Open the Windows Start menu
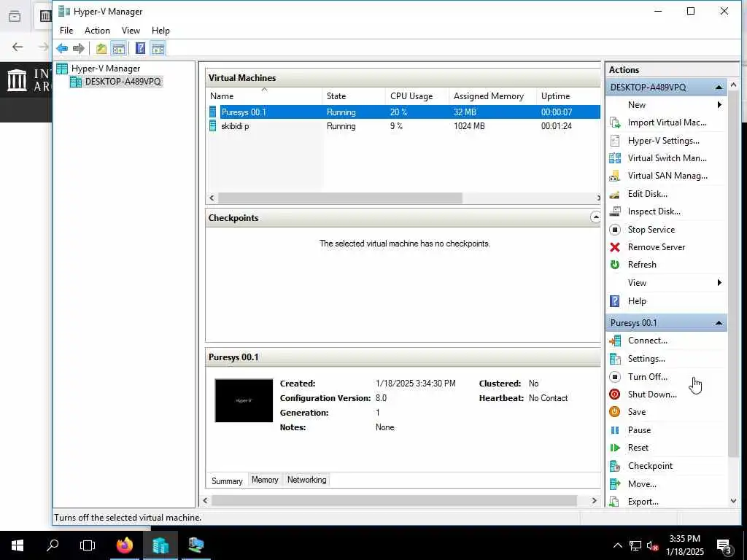 (18, 545)
